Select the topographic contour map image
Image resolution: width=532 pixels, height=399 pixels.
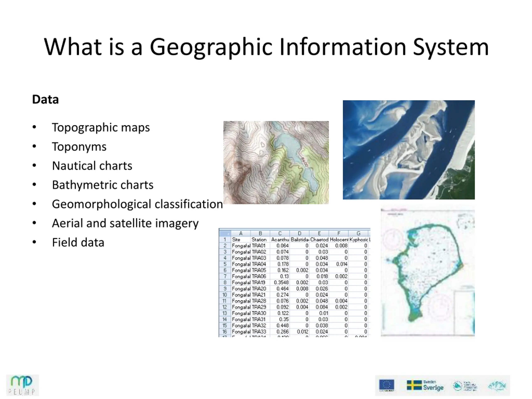click(276, 163)
